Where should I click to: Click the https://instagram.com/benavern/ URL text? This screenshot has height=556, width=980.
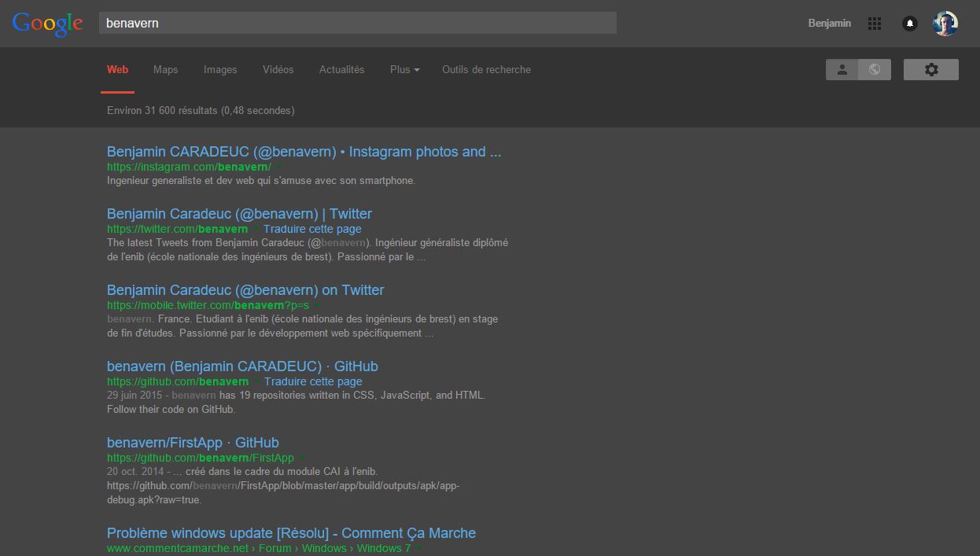pos(189,167)
